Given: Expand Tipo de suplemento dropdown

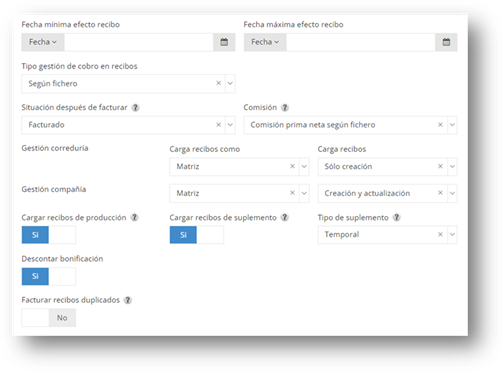Looking at the screenshot, I should [x=452, y=234].
